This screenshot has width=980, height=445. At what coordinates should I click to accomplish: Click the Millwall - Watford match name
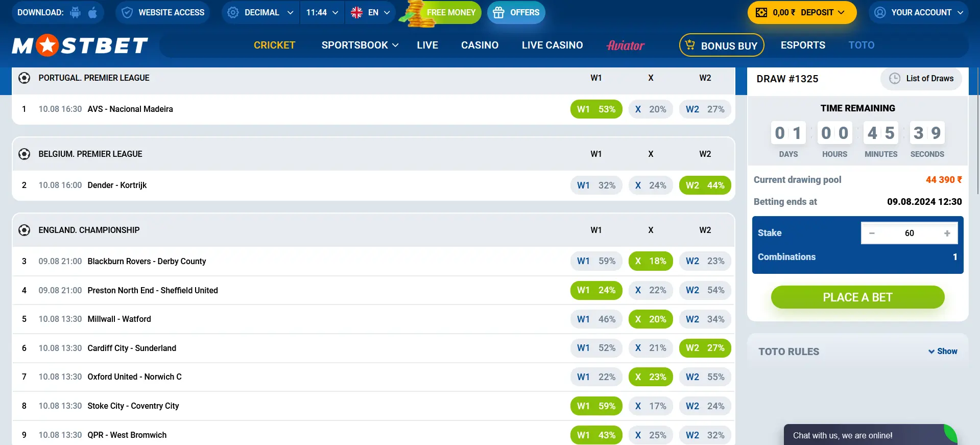[119, 319]
